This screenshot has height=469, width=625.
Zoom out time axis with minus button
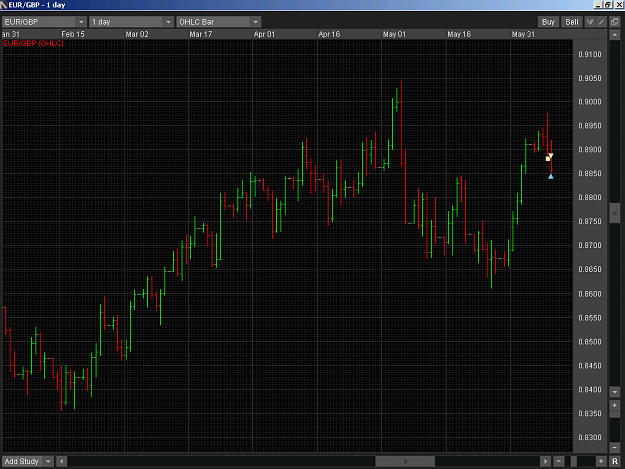[x=559, y=461]
